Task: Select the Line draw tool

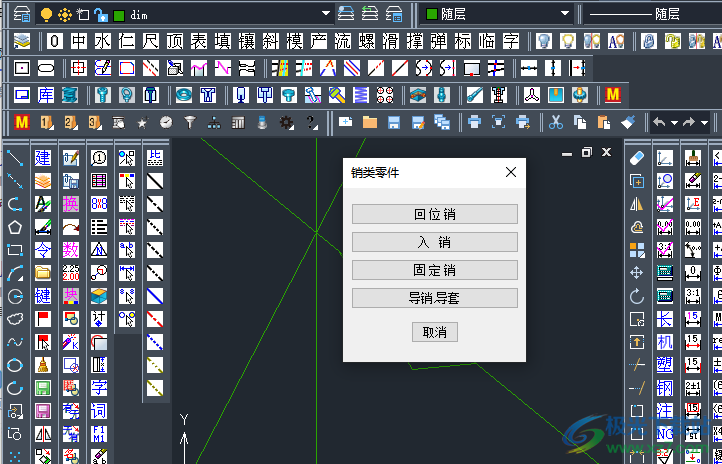Action: click(x=15, y=158)
